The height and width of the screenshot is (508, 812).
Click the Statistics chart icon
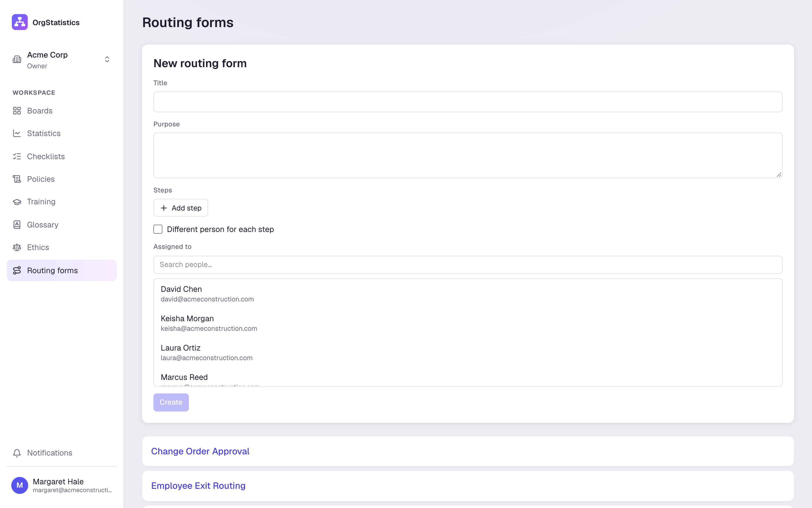coord(17,133)
